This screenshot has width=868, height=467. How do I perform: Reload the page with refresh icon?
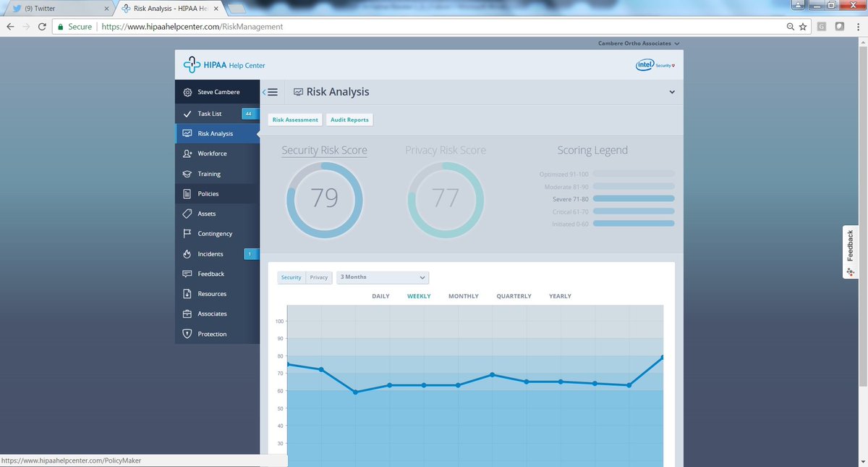click(43, 27)
